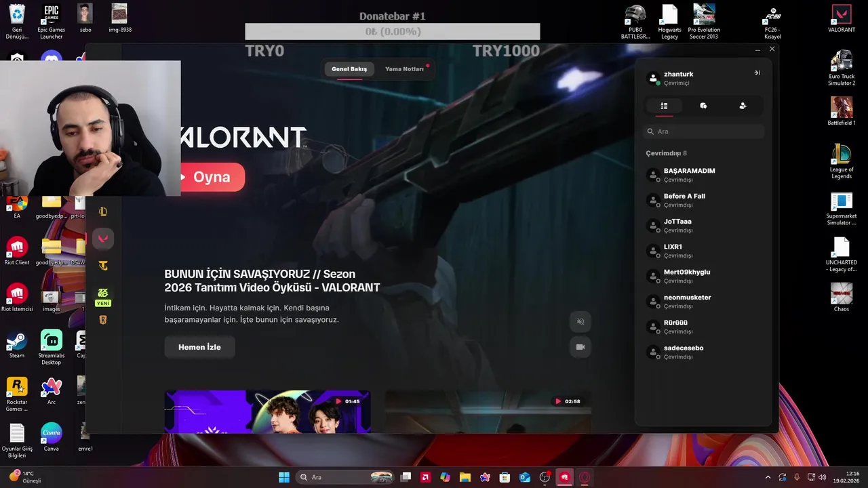
Task: Open the Arc browser desktop icon
Action: coord(51,390)
